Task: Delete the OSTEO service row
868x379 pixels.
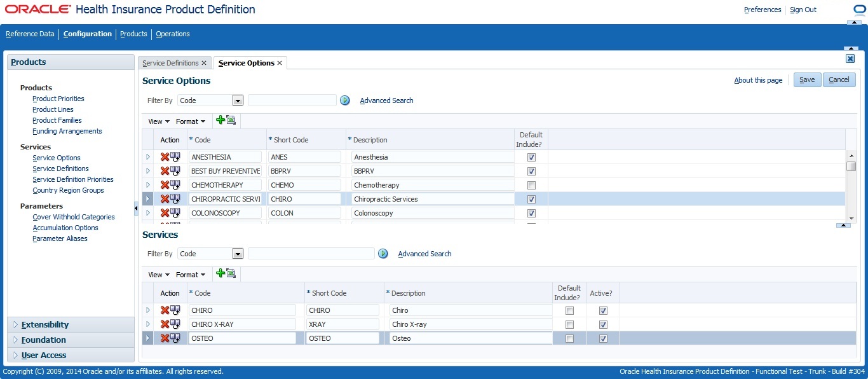Action: [165, 338]
